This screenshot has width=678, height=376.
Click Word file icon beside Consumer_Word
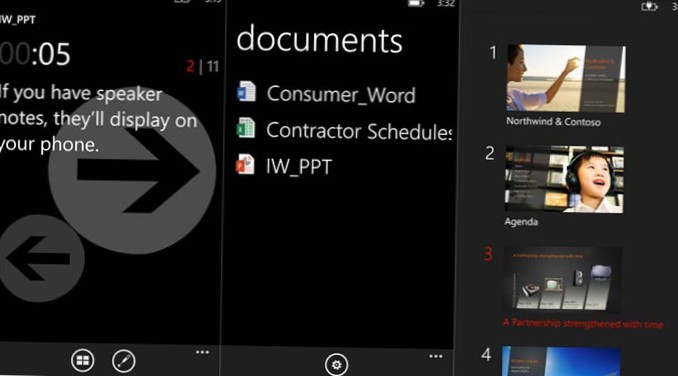pyautogui.click(x=246, y=92)
